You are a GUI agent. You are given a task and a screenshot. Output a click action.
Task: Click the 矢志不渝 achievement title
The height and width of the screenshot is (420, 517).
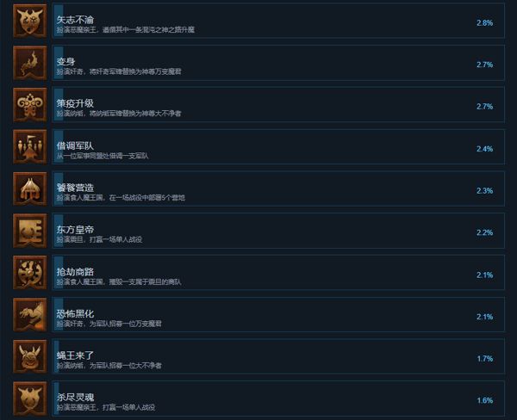[75, 20]
